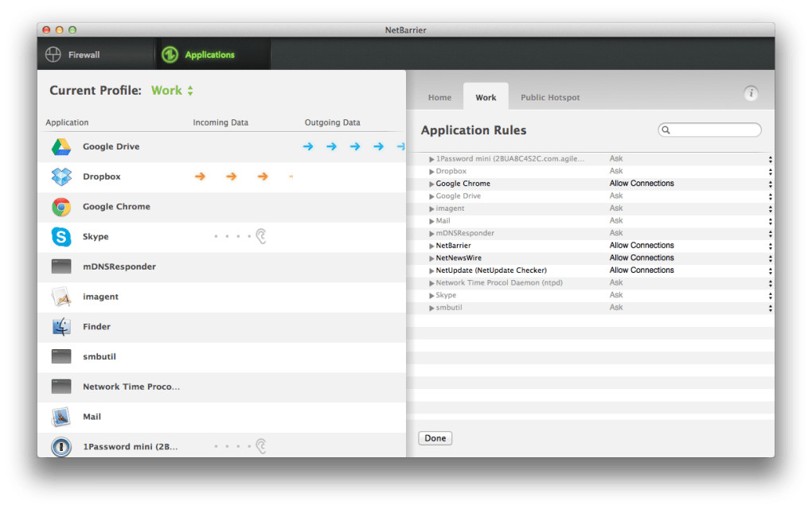Click the smbutil terminal icon
Image resolution: width=812 pixels, height=509 pixels.
61,356
